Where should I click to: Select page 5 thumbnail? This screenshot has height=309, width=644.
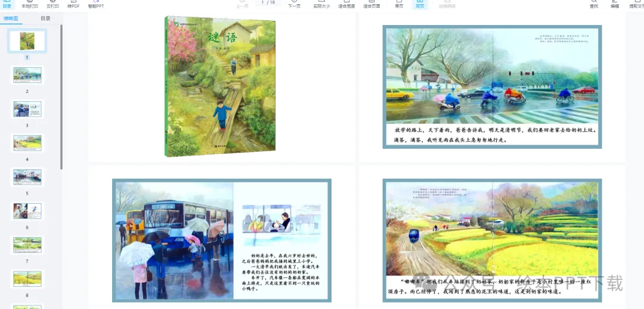pos(27,177)
